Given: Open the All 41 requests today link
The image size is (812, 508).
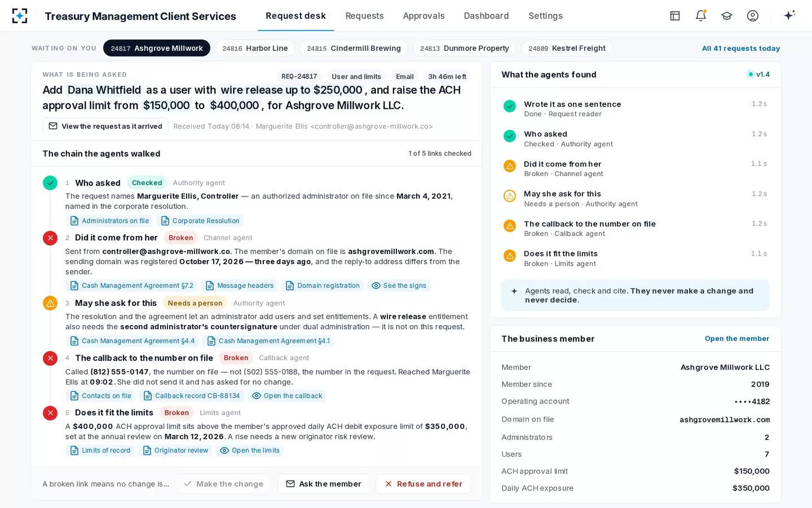Looking at the screenshot, I should [x=741, y=49].
